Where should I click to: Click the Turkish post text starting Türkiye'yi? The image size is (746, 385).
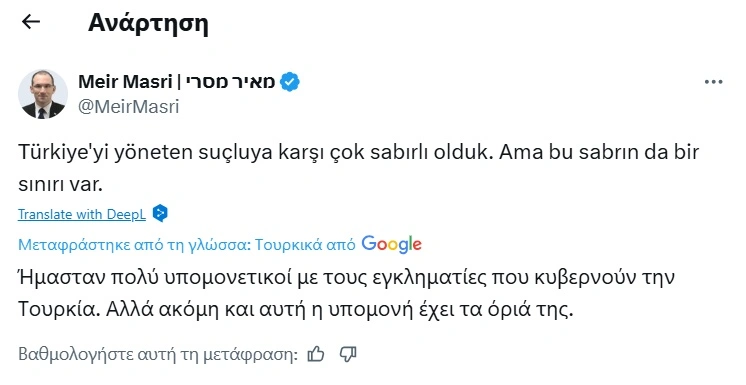[x=358, y=168]
